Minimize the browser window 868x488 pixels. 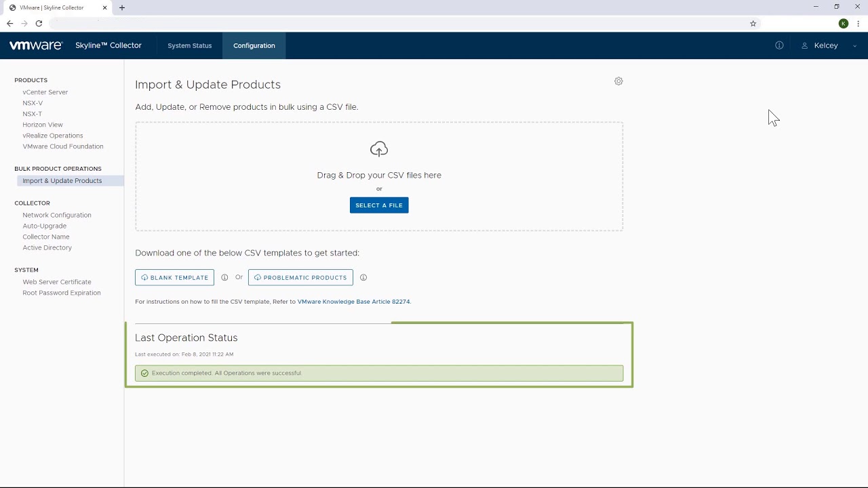tap(816, 7)
